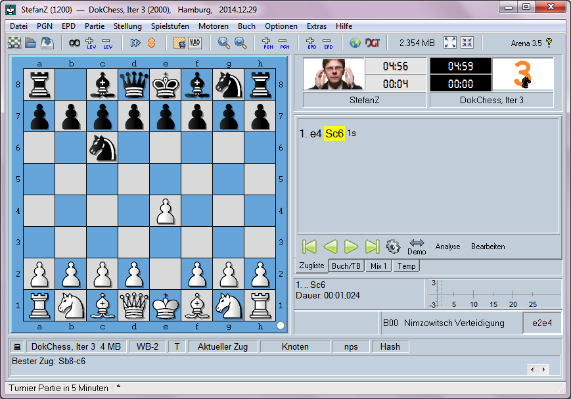This screenshot has height=399, width=571.
Task: Click the board setup position icon
Action: tap(179, 43)
